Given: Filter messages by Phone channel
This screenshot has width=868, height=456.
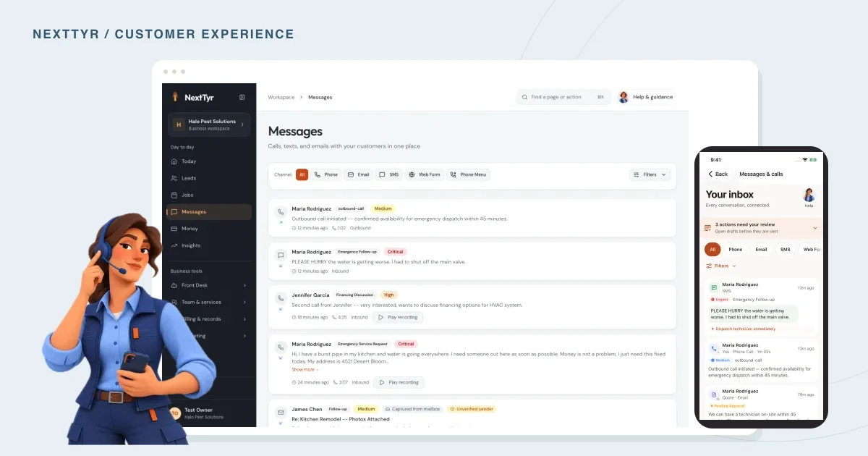Looking at the screenshot, I should pos(326,174).
